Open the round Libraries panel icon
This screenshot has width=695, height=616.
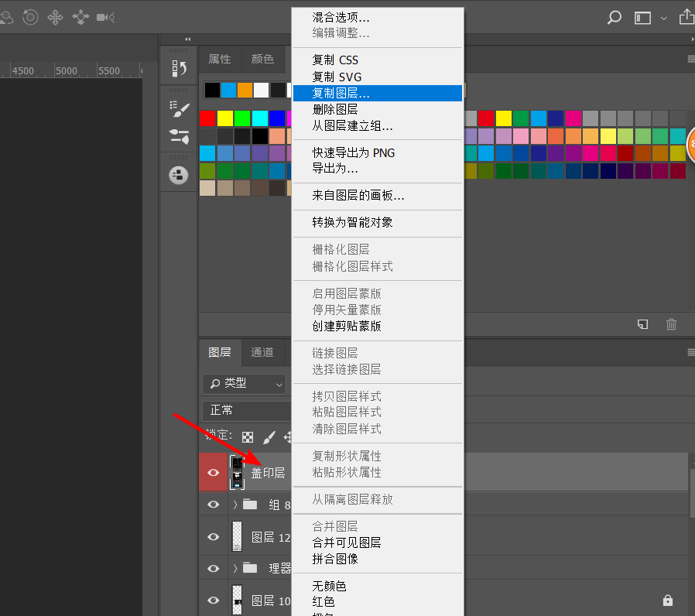[178, 175]
